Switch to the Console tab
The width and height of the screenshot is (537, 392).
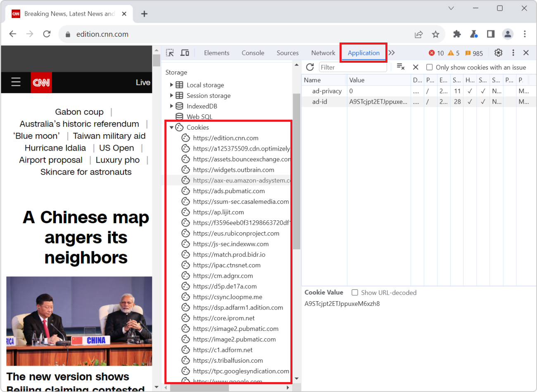point(253,53)
